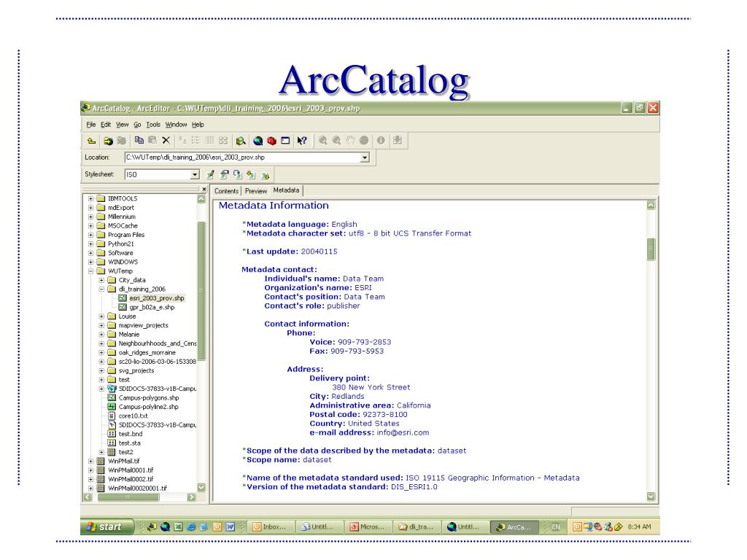The height and width of the screenshot is (560, 747).
Task: Switch to the Preview tab
Action: 256,191
